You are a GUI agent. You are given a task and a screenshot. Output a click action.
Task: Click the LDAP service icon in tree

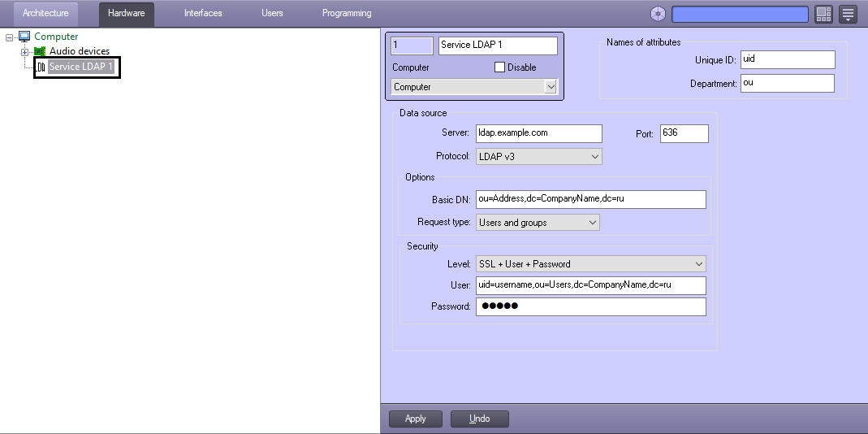coord(41,67)
